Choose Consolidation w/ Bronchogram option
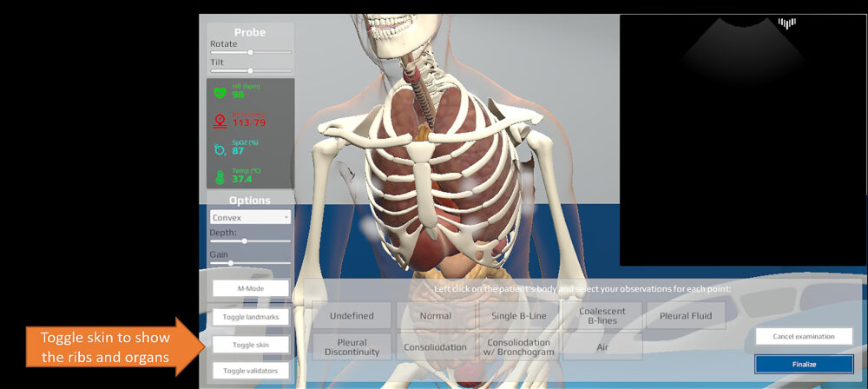The width and height of the screenshot is (868, 389). [x=520, y=346]
